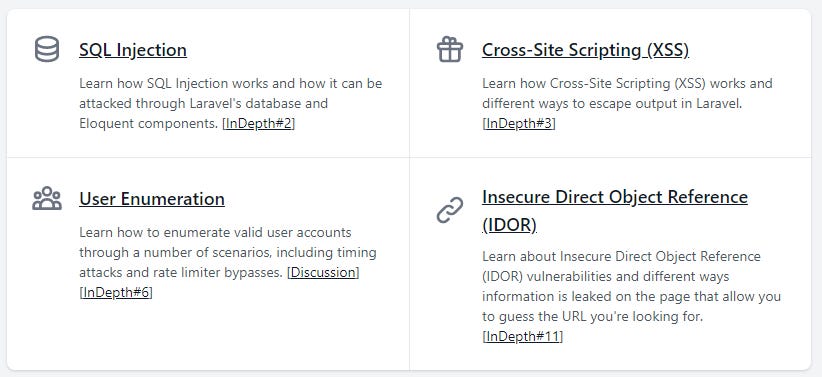Follow the InDepth#3 link

click(x=518, y=124)
